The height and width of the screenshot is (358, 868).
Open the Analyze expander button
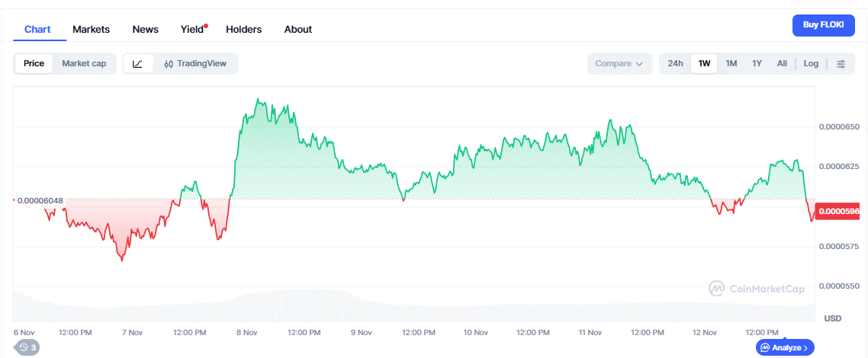click(785, 347)
